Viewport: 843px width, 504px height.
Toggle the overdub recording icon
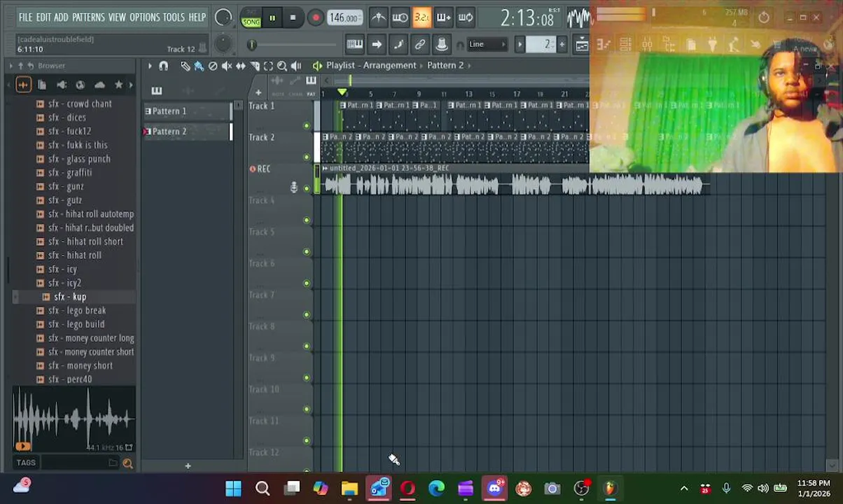[x=443, y=17]
